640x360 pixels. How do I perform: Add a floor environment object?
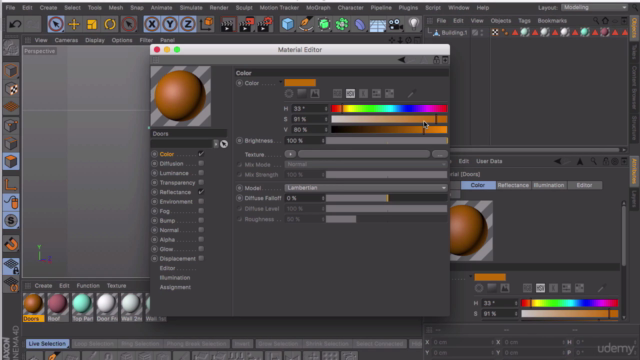[x=378, y=25]
